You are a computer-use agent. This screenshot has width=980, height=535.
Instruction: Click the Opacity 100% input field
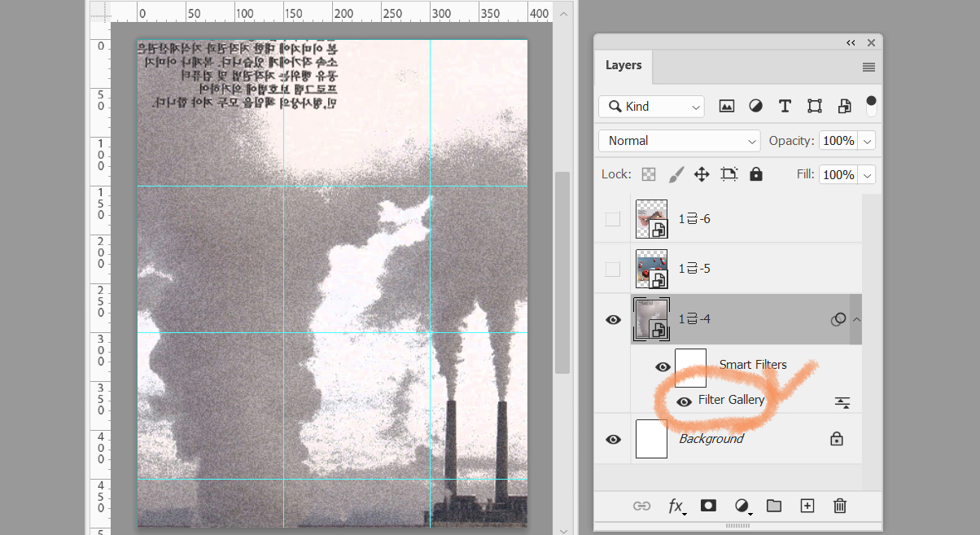point(838,141)
